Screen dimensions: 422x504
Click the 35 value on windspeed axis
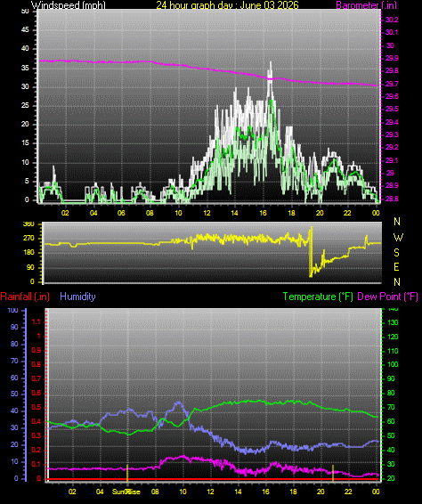tap(25, 68)
